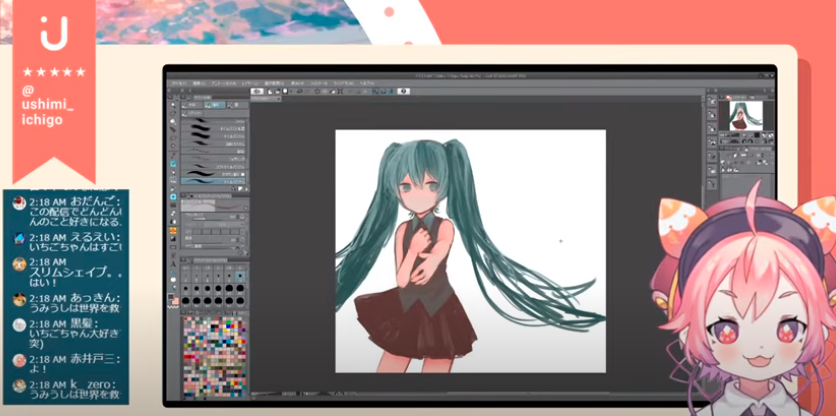Click the CLIP STUDIO logo button in the command bar
The image size is (836, 416).
coord(257,91)
